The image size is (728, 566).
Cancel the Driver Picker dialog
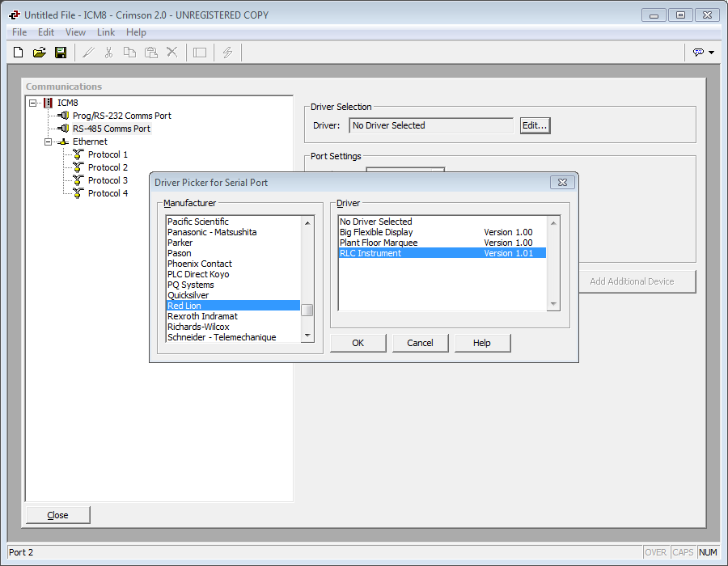point(420,343)
